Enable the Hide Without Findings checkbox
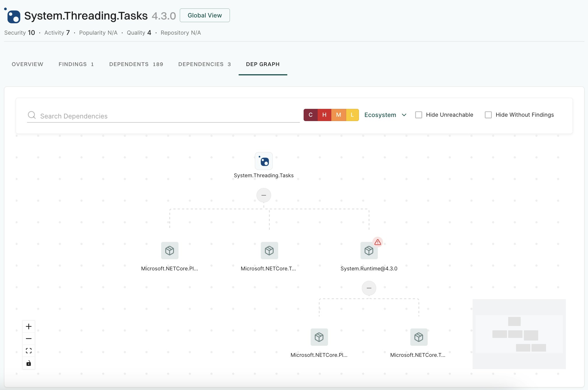The image size is (588, 390). click(x=488, y=115)
